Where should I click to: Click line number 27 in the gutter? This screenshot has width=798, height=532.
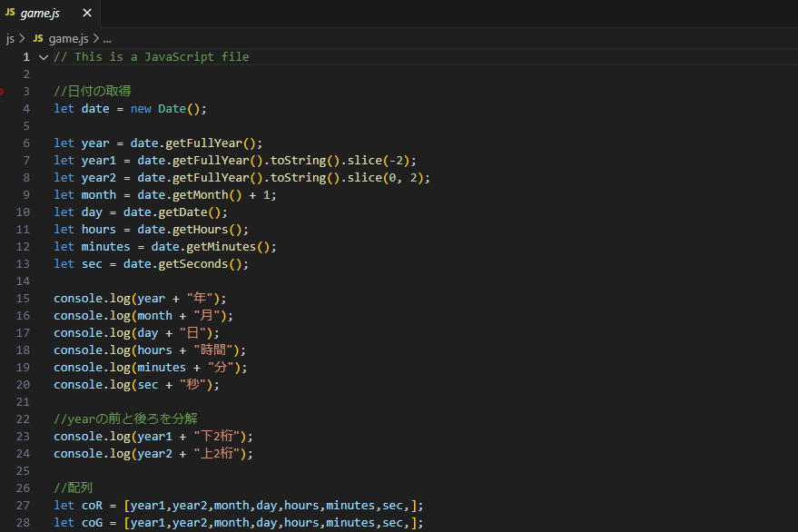26,506
